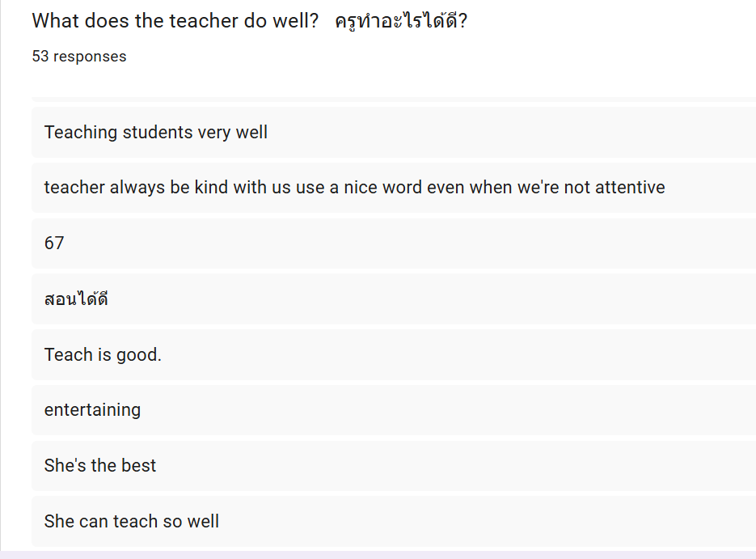Click the word "kind" in the long response
The height and width of the screenshot is (559, 756).
(212, 188)
